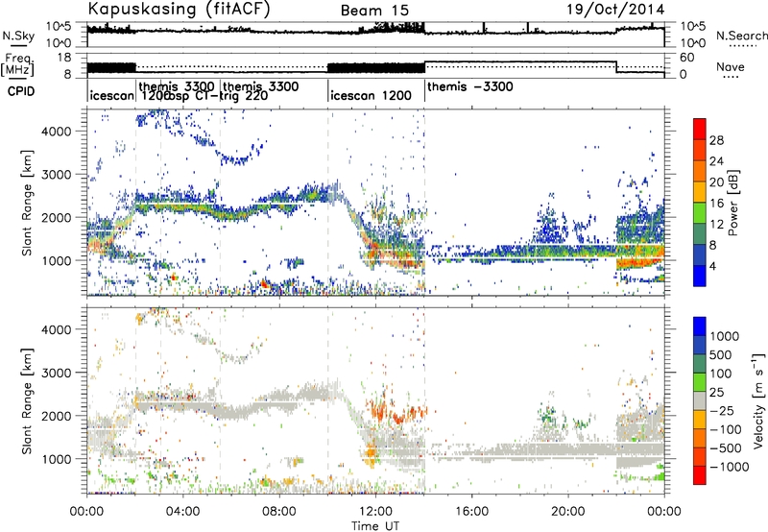Click the date '19/Oct/2014'
This screenshot has height=532, width=768.
pyautogui.click(x=615, y=10)
